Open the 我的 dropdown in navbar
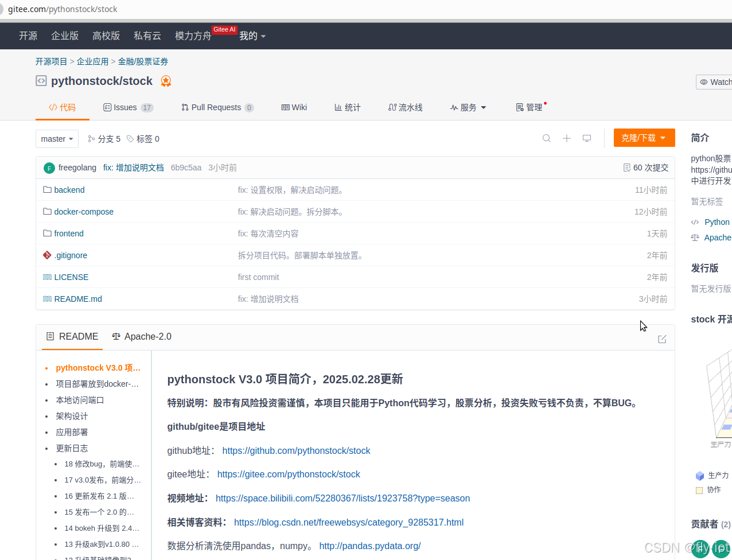Image resolution: width=732 pixels, height=560 pixels. [x=252, y=36]
